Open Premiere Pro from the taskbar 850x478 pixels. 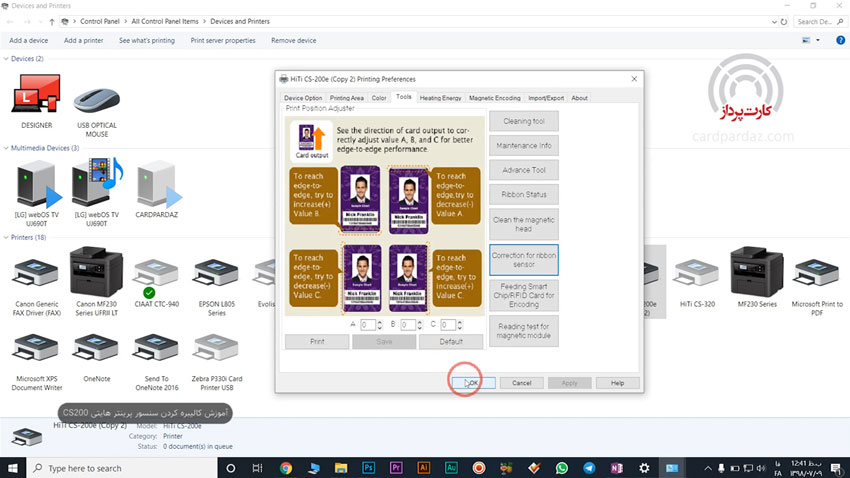pos(396,468)
